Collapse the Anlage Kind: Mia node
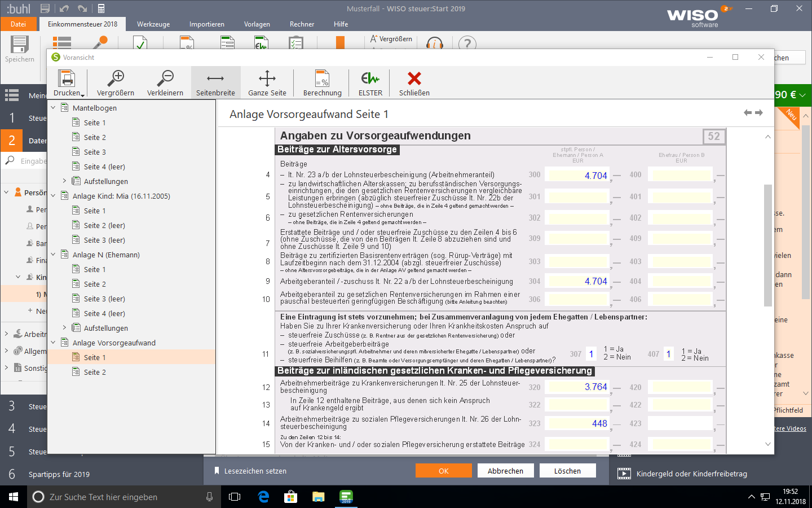 [x=53, y=195]
